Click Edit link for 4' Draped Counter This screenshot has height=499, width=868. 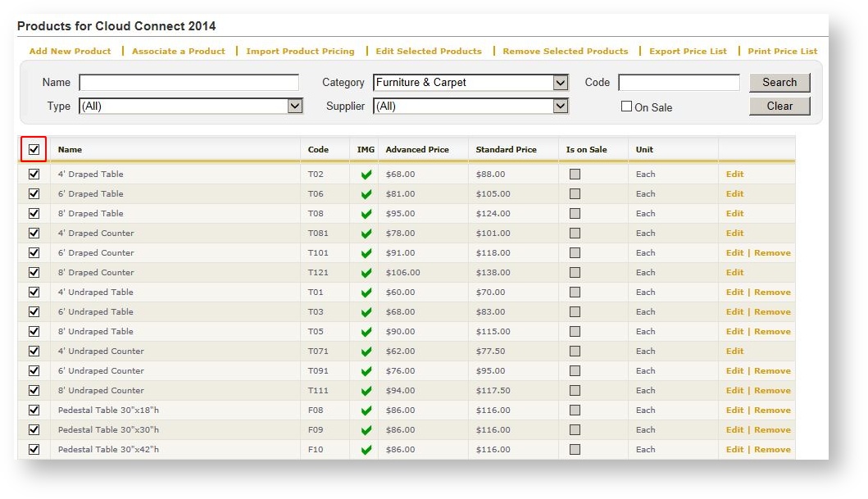[x=734, y=234]
